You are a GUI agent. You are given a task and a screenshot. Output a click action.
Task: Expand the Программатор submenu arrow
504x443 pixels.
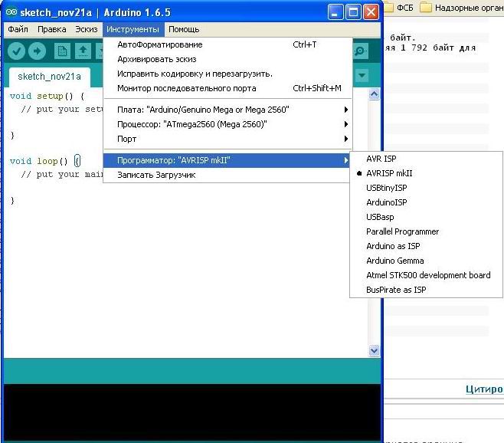346,160
